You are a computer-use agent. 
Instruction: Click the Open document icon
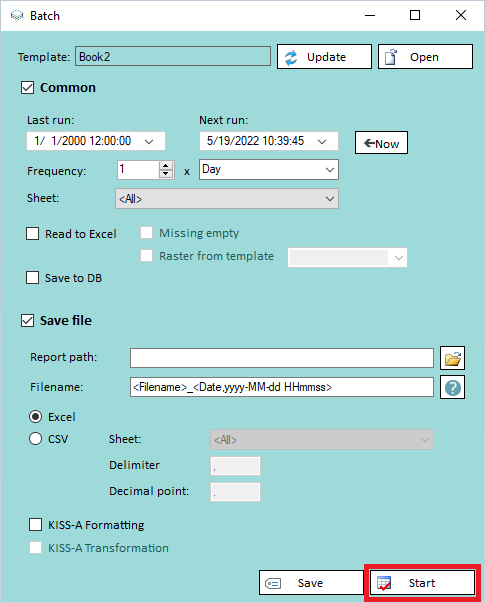391,57
